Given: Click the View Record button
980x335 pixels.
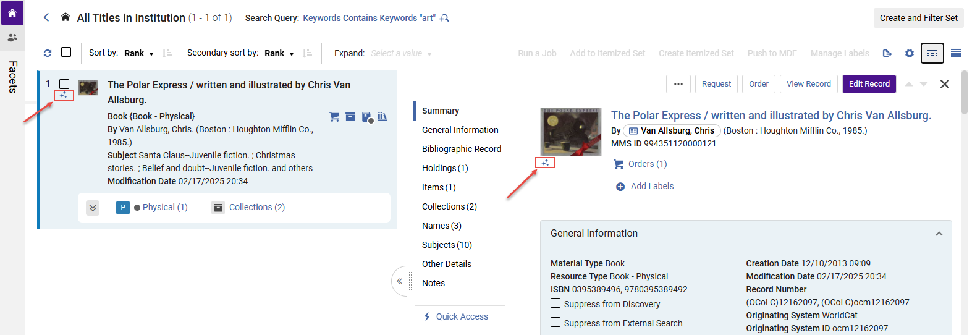Looking at the screenshot, I should pyautogui.click(x=809, y=84).
